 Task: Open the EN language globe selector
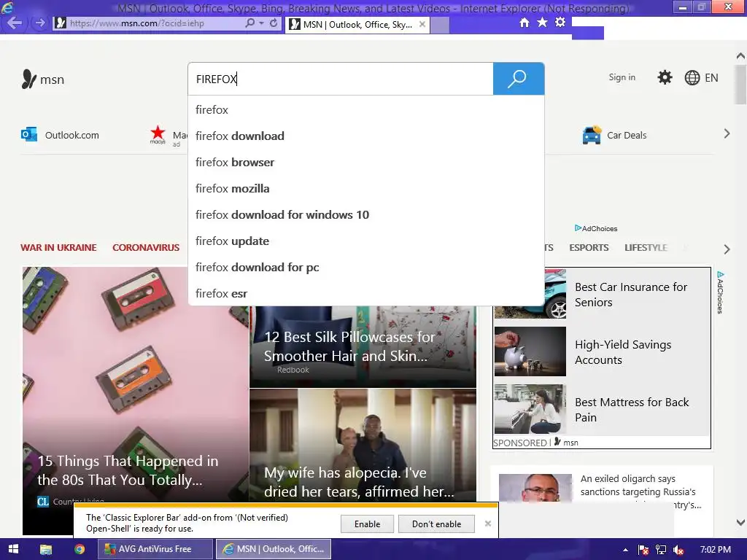(701, 77)
